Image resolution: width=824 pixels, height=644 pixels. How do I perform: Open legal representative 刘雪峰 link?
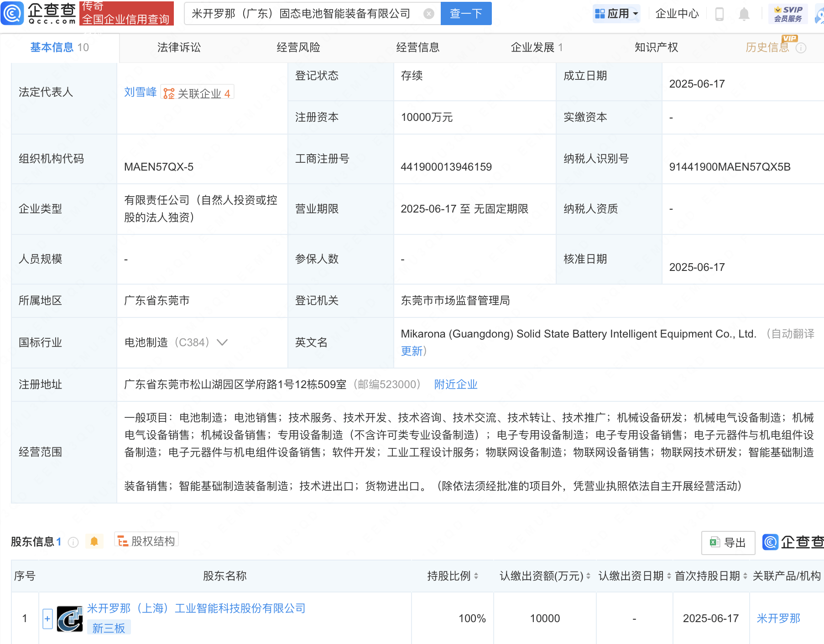[x=140, y=92]
